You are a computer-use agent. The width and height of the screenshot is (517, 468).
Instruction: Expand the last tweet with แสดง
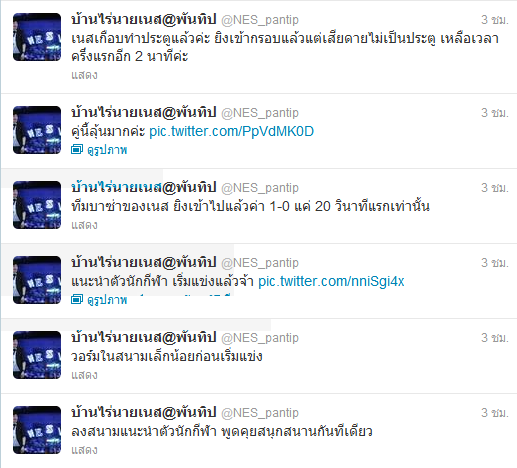[x=84, y=450]
